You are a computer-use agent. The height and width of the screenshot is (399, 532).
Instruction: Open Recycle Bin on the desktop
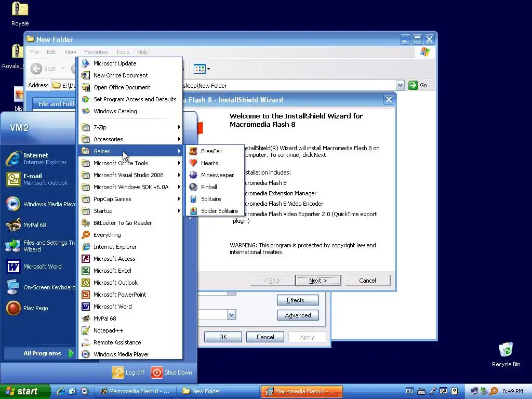[x=506, y=354]
